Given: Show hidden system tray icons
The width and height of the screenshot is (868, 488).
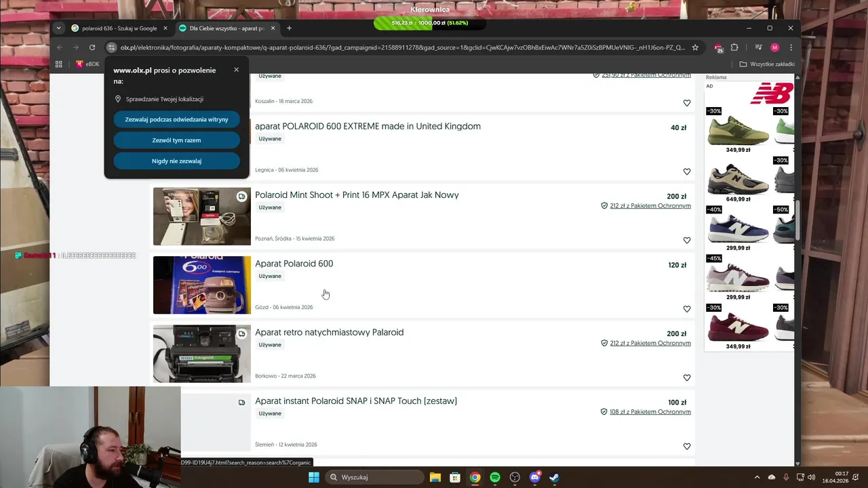Looking at the screenshot, I should click(x=757, y=477).
